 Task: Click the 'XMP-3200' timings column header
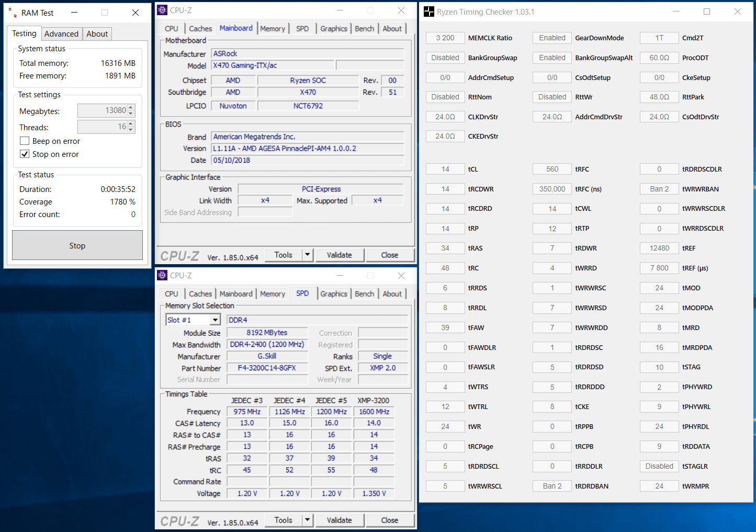pos(373,400)
